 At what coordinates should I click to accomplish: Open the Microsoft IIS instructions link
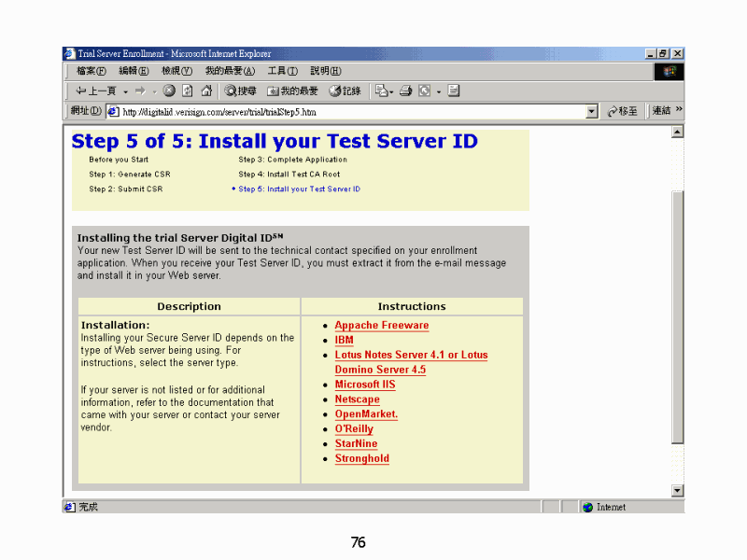coord(365,385)
